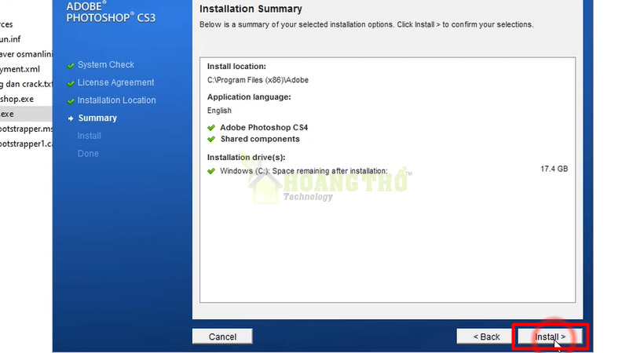Click the English language value
Viewport: 644px width, 353px height.
pos(219,111)
